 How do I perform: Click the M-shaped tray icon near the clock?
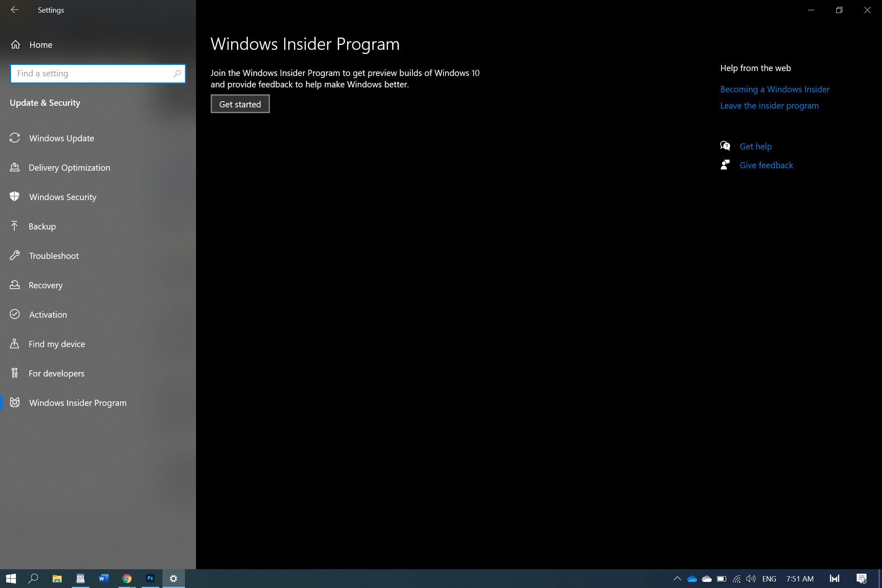click(835, 579)
